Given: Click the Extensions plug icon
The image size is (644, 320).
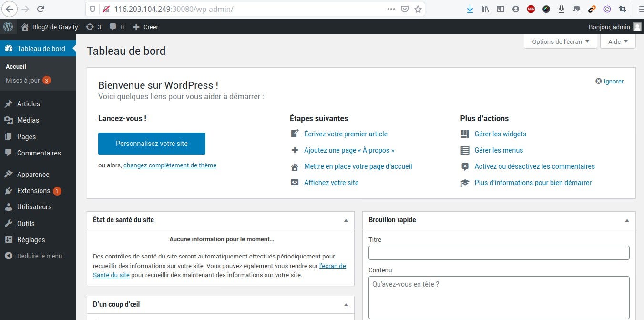Looking at the screenshot, I should point(9,191).
